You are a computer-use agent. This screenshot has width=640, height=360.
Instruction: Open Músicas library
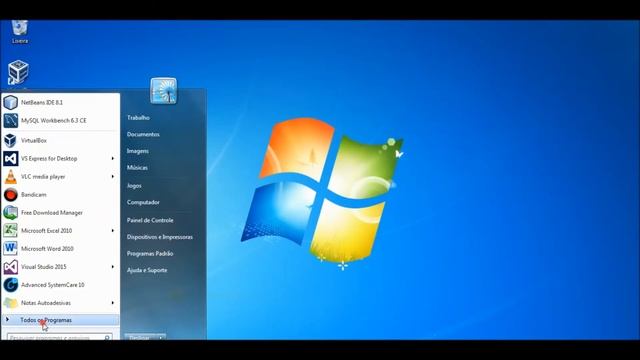pyautogui.click(x=137, y=168)
